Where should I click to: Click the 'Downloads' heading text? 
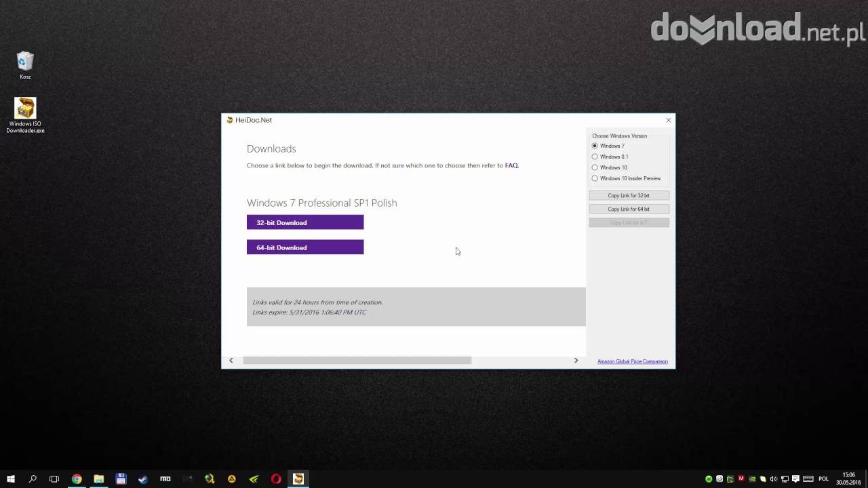pyautogui.click(x=271, y=148)
